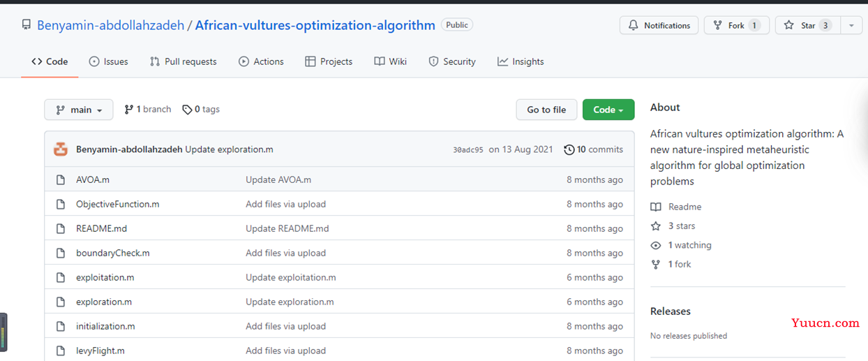Open the Pull requests tab
Screen dimensions: 868x361
tap(184, 61)
